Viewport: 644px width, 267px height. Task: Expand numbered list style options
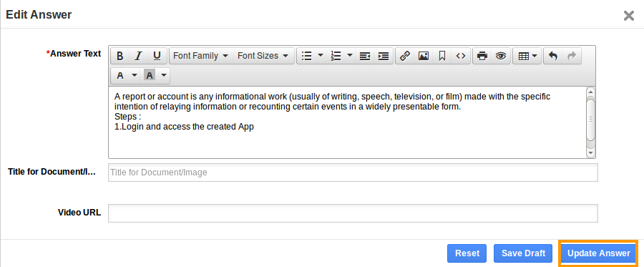pos(350,56)
